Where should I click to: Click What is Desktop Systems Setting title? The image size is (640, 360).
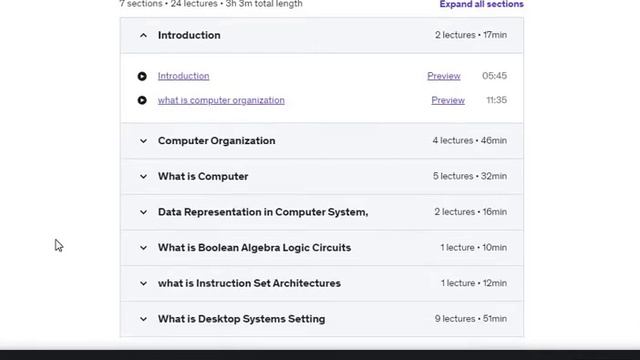tap(241, 319)
